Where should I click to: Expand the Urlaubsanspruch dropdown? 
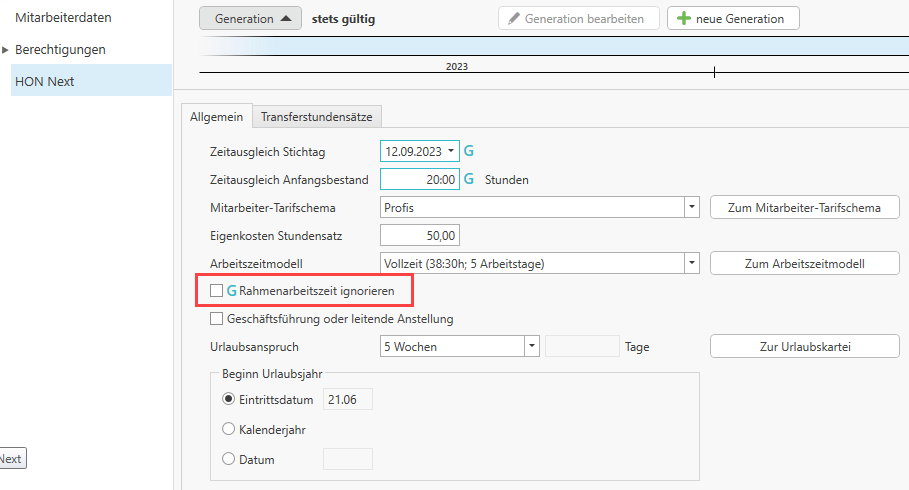[x=533, y=347]
